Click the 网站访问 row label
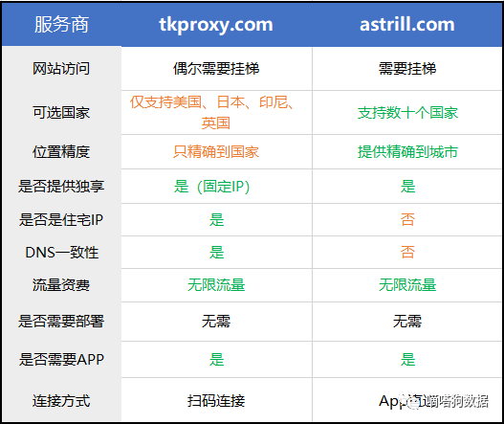 [x=61, y=69]
